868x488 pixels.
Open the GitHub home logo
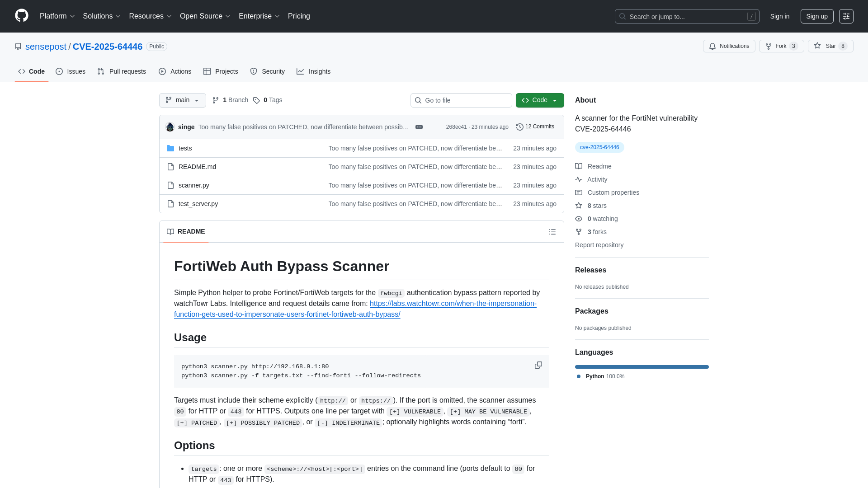[21, 16]
